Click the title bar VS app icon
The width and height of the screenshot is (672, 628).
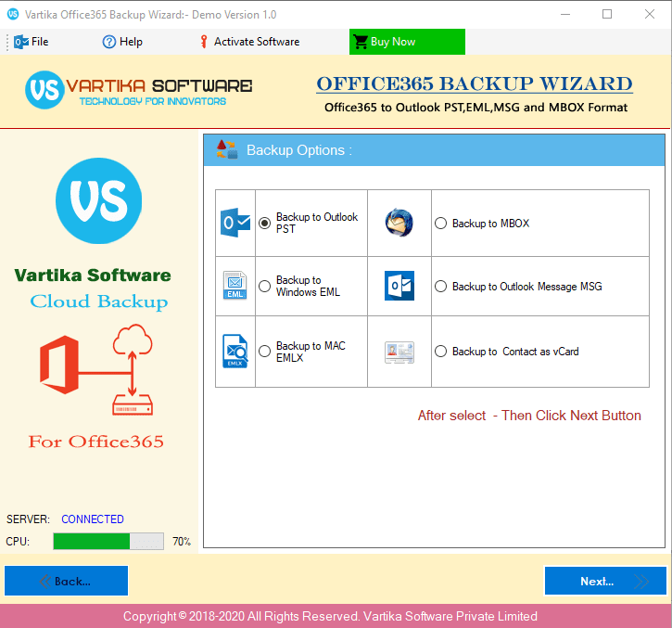coord(13,14)
